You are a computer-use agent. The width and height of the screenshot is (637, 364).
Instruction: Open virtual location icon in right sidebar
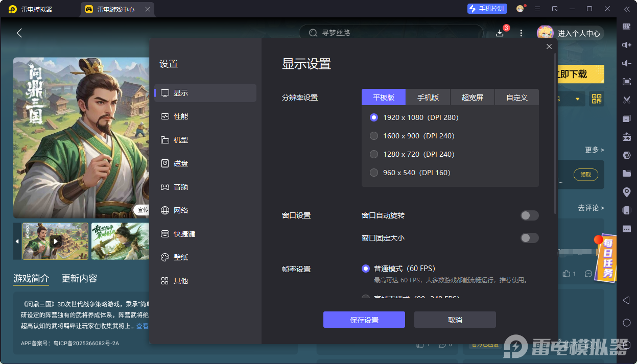click(x=627, y=192)
